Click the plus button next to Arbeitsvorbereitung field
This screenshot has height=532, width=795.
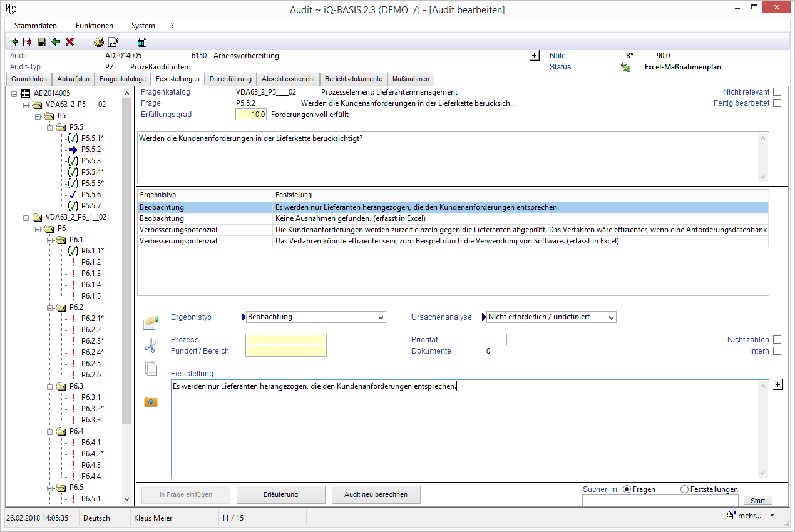point(534,56)
